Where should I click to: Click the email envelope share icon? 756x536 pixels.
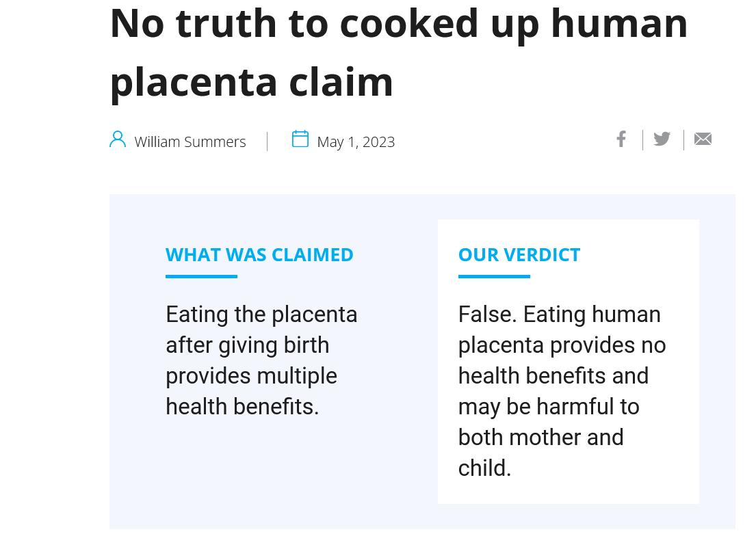pos(703,139)
